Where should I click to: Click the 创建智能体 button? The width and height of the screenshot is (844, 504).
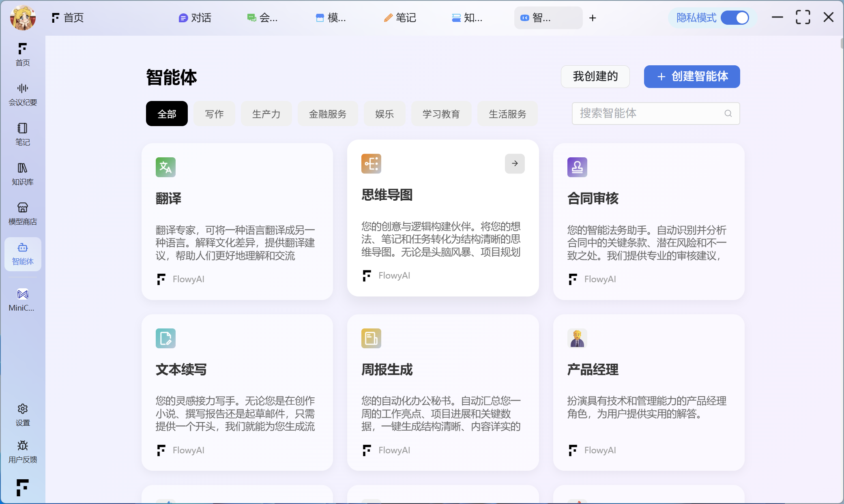(692, 76)
